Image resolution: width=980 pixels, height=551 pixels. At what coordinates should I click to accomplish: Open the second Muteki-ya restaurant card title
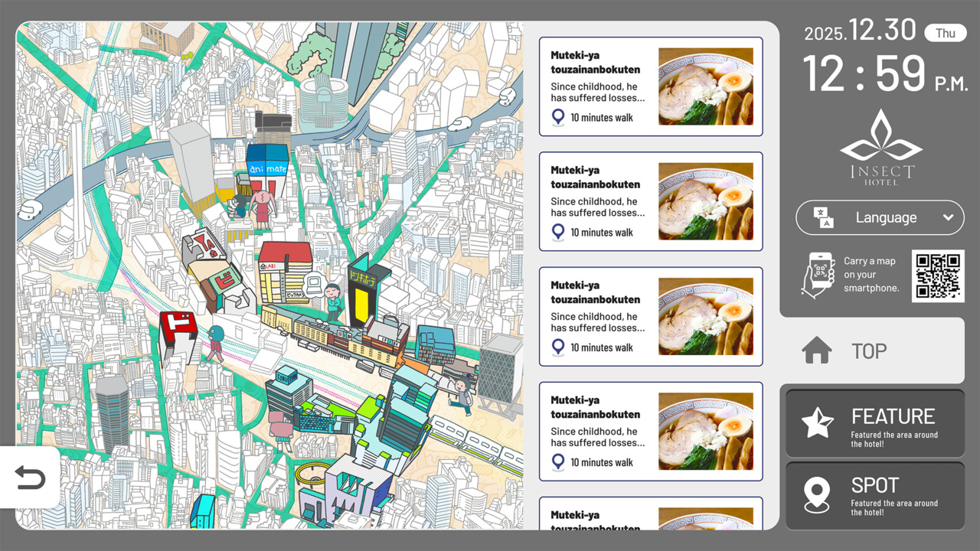[x=595, y=177]
